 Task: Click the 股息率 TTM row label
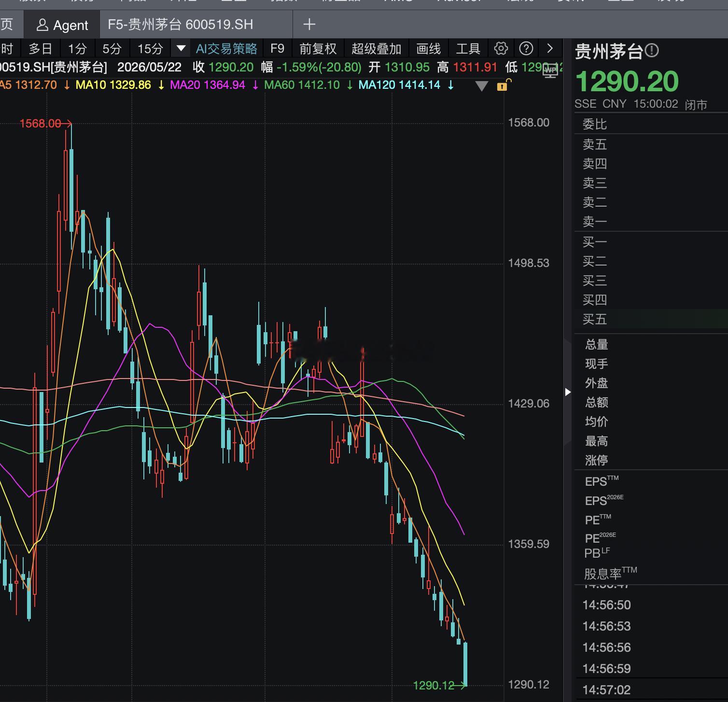[x=611, y=573]
